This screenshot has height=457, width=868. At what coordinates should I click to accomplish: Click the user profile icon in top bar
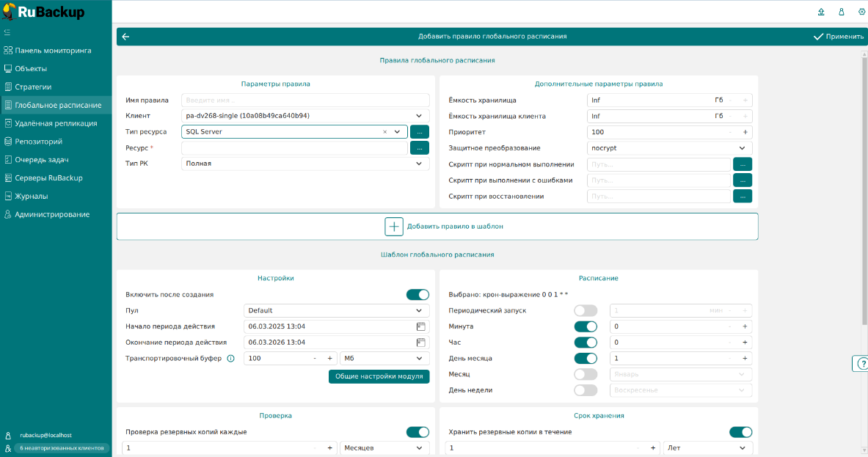842,12
